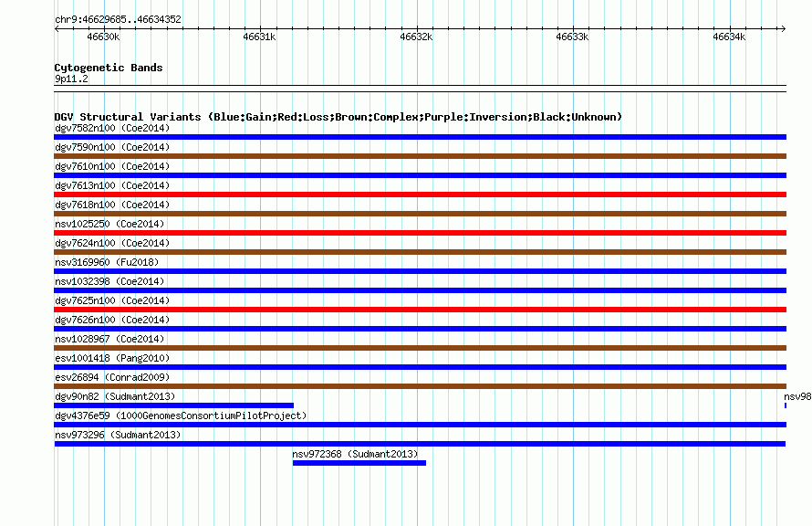The height and width of the screenshot is (526, 812).
Task: Click the 46633k ruler tick label
Action: [572, 37]
